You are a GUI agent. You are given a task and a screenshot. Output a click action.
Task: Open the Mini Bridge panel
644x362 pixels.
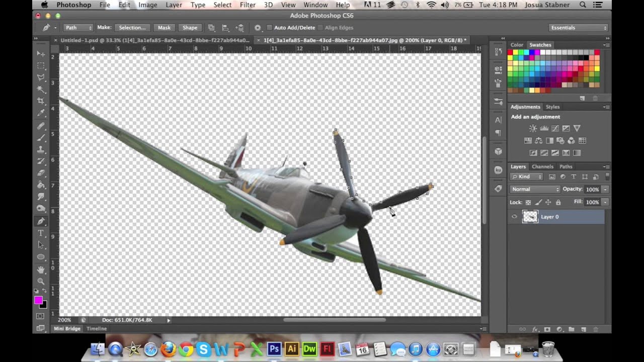67,328
